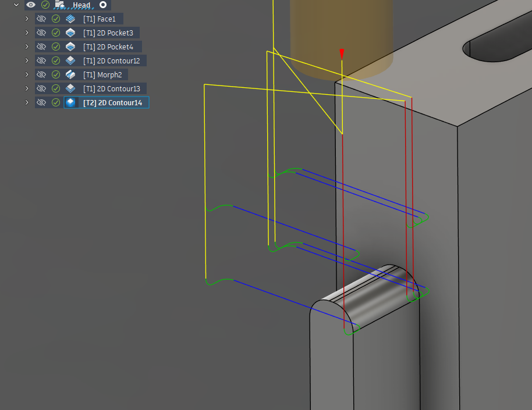Click the valid checkmark next to 2D Pocket4

(56, 47)
